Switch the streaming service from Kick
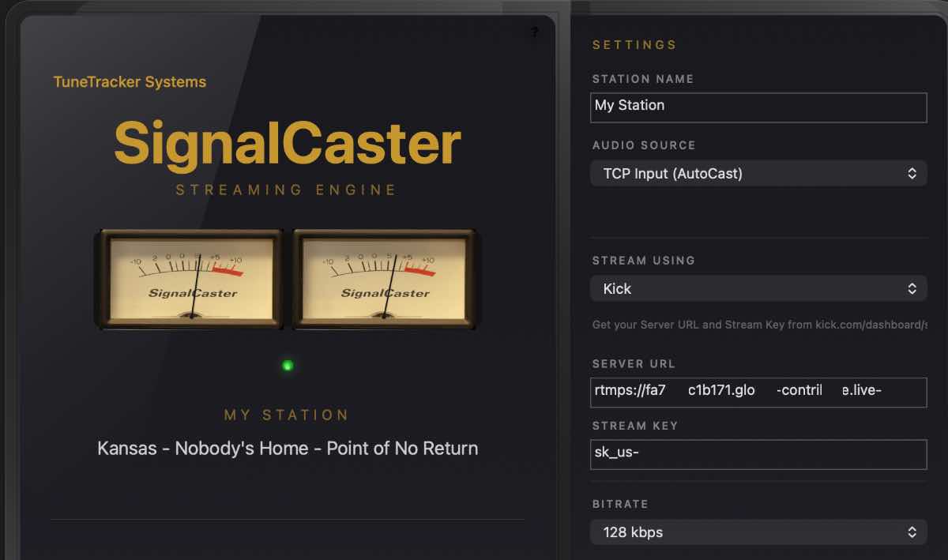 tap(758, 288)
